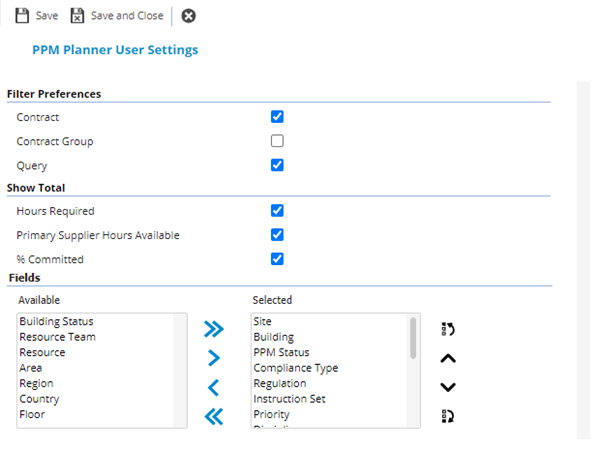Remove all fields with double left arrow

point(214,416)
